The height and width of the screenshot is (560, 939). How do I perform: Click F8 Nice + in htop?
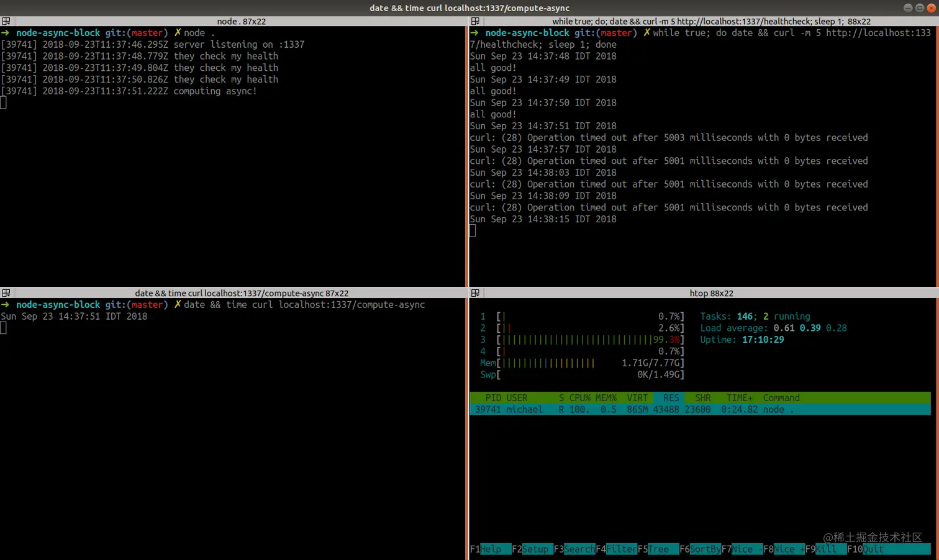pyautogui.click(x=784, y=549)
